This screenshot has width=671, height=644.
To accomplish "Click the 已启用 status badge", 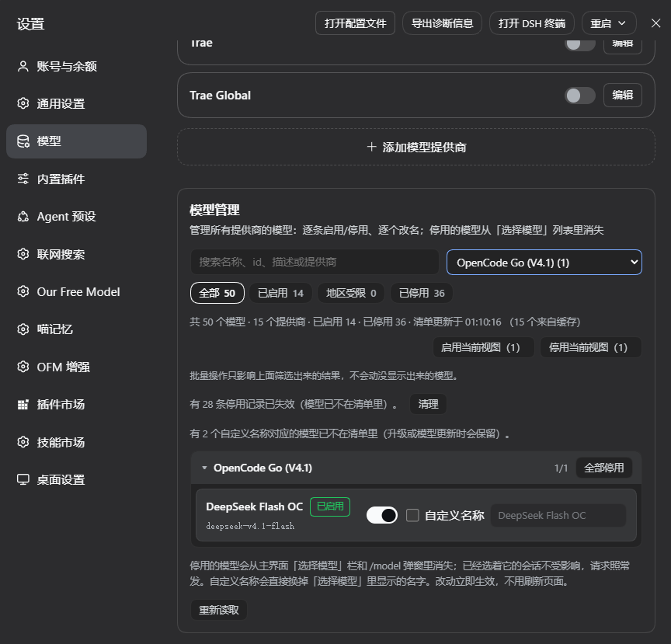I will tap(330, 506).
